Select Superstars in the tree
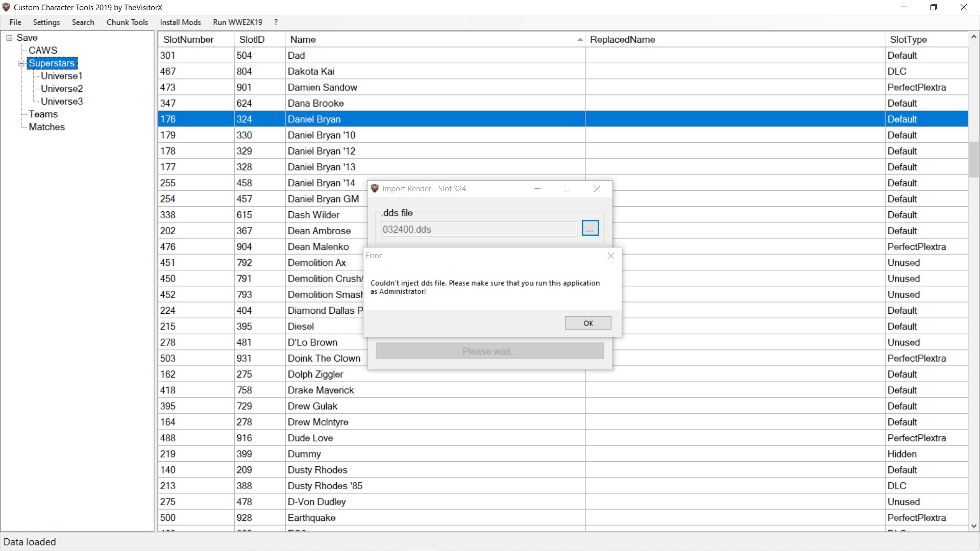Viewport: 980px width, 551px height. tap(52, 63)
